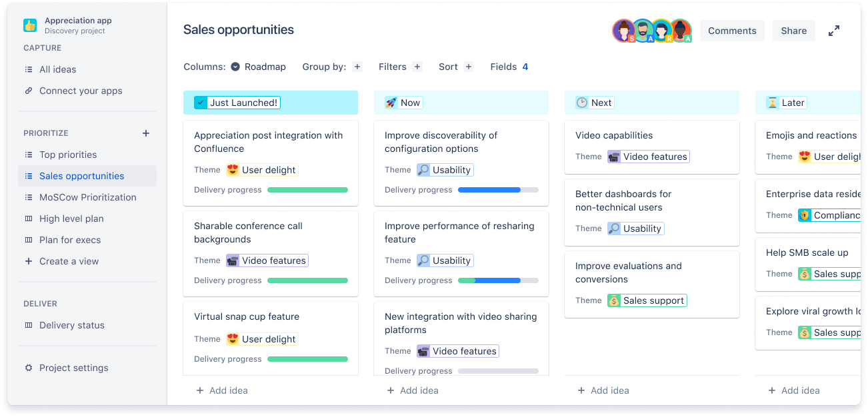868x417 pixels.
Task: Click the delivery progress bar on the Confluence integration card
Action: pos(307,189)
